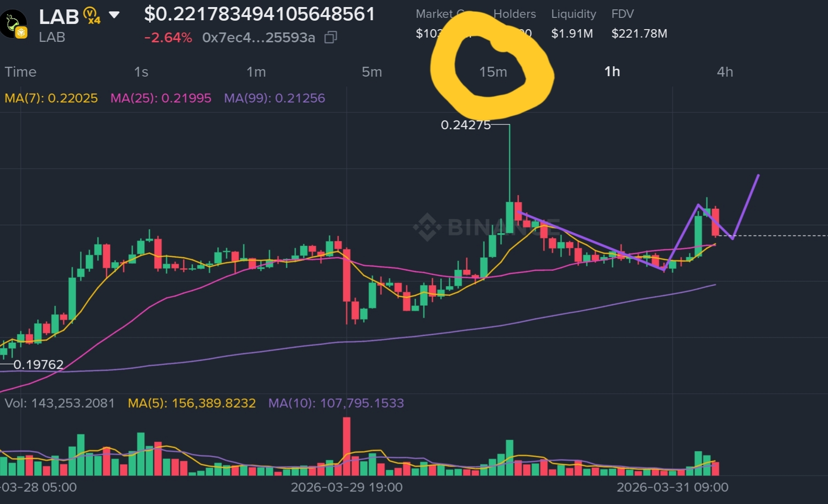Click the tallest red volume bar
This screenshot has height=504, width=828.
coord(347,447)
